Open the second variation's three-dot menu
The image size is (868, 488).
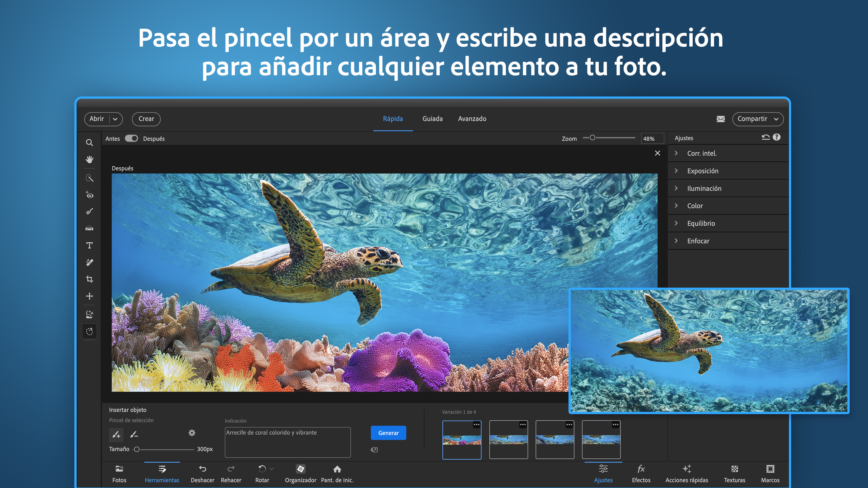click(523, 425)
